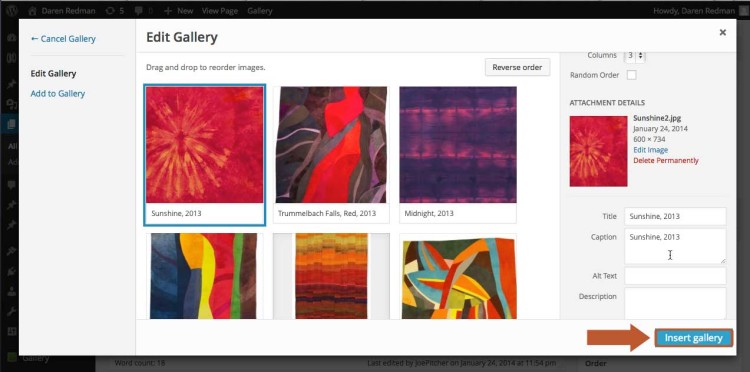Open the New menu in admin bar
Image resolution: width=750 pixels, height=372 pixels.
coord(178,11)
